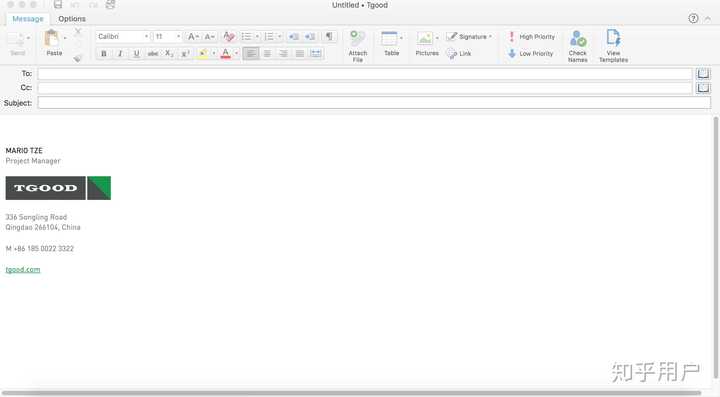This screenshot has width=720, height=397.
Task: Click the Attach File icon
Action: point(357,39)
